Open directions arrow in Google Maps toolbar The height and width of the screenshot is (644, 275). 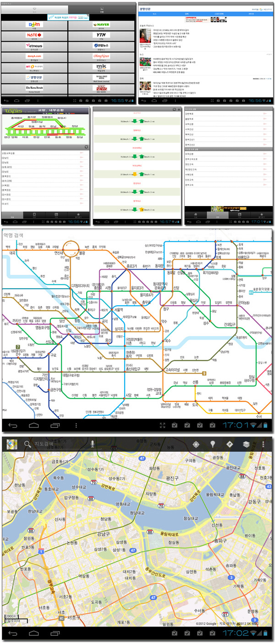point(230,444)
